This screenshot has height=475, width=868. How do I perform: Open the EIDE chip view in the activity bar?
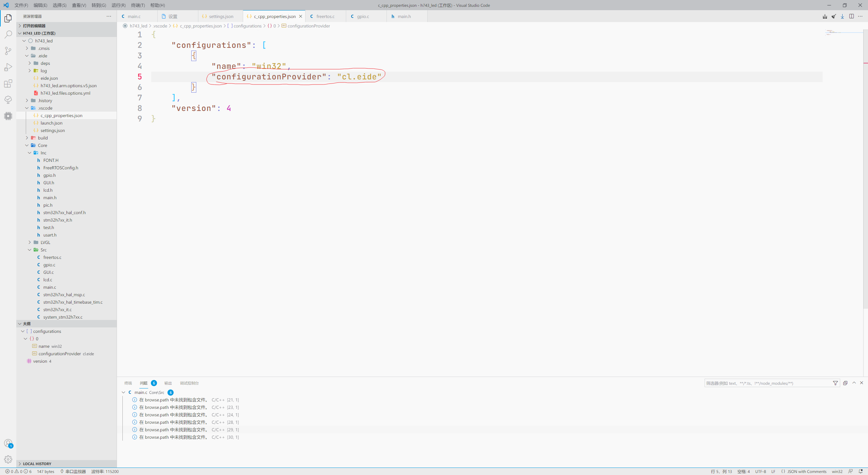(8, 116)
